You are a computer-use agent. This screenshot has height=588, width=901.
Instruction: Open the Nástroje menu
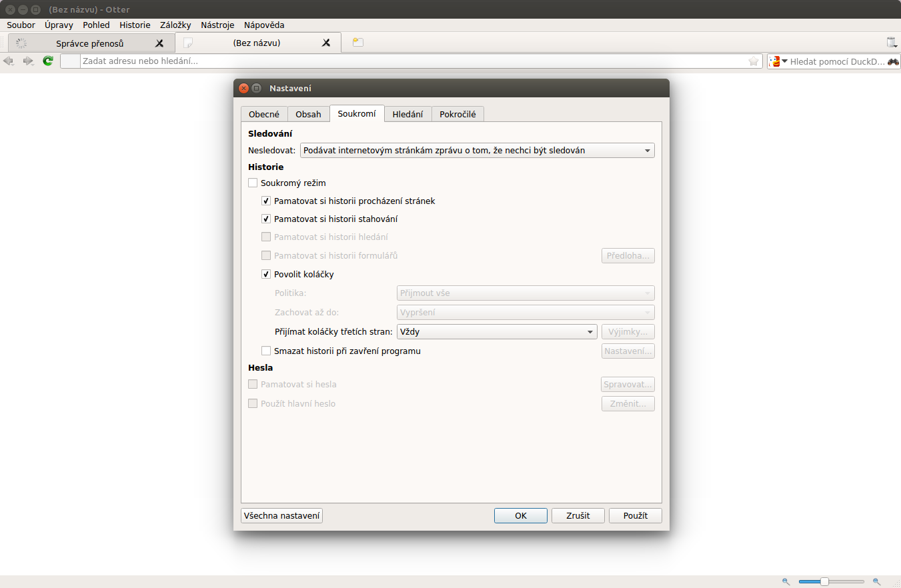point(217,25)
